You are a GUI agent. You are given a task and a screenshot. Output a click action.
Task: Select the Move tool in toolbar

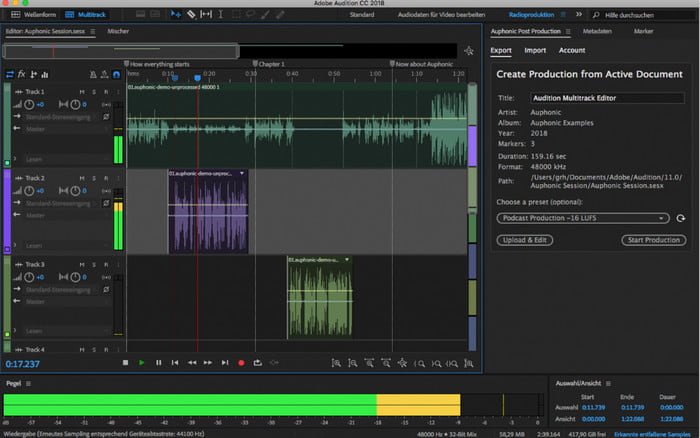[175, 14]
